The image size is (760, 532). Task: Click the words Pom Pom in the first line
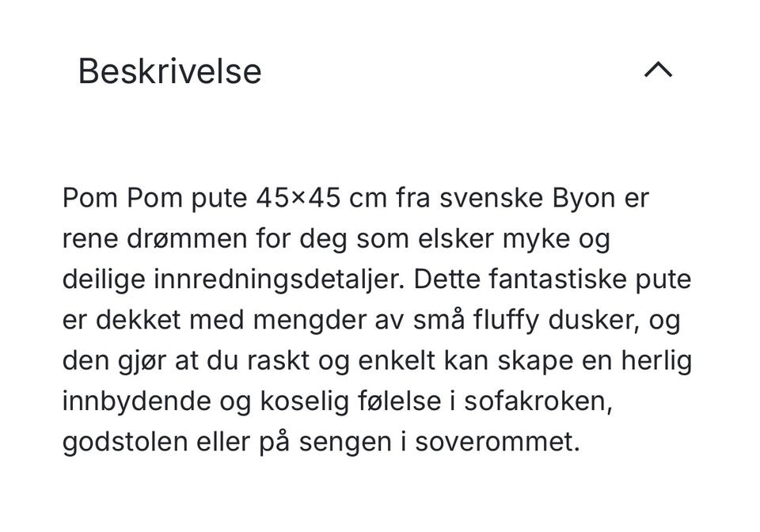[123, 198]
